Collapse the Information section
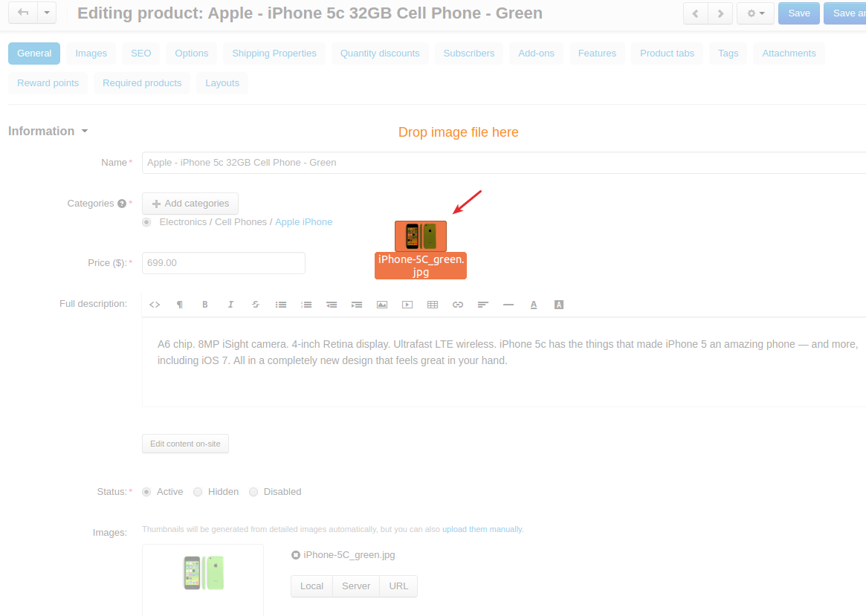Viewport: 866px width, 616px height. click(x=48, y=131)
